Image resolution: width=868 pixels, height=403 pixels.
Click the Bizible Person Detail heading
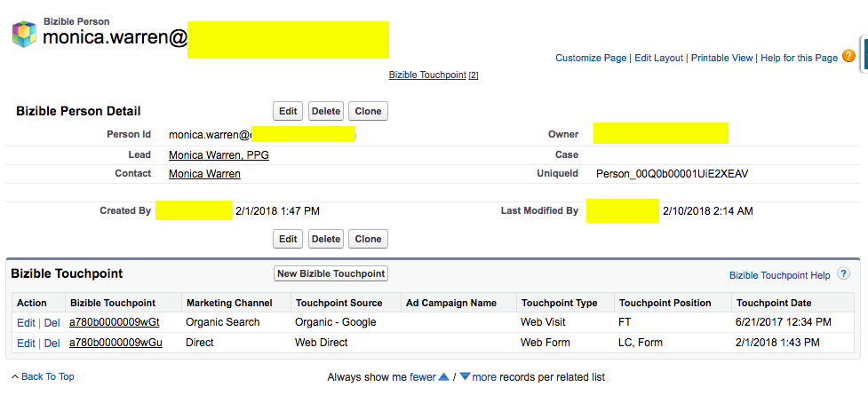[x=78, y=111]
